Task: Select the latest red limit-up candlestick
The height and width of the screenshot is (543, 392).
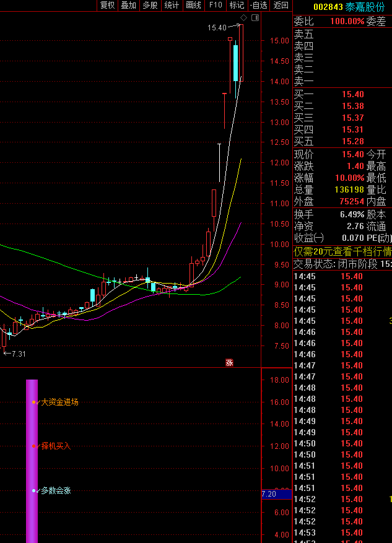Action: (241, 53)
